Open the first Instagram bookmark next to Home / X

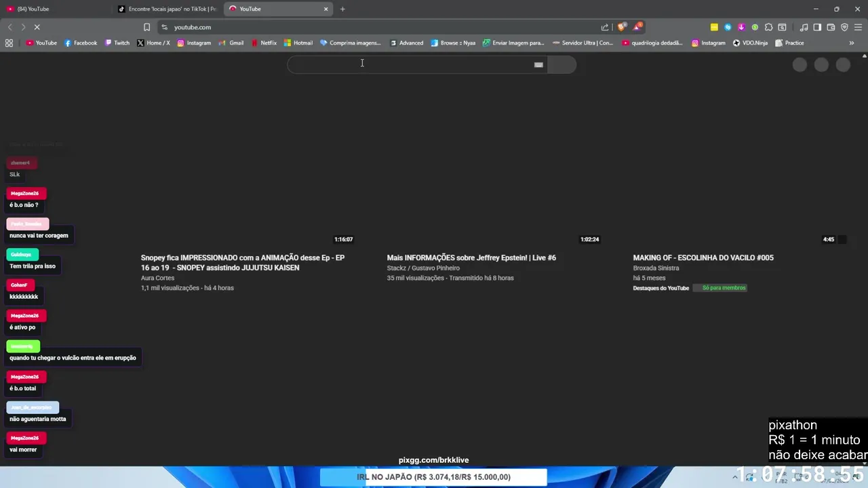click(x=194, y=43)
